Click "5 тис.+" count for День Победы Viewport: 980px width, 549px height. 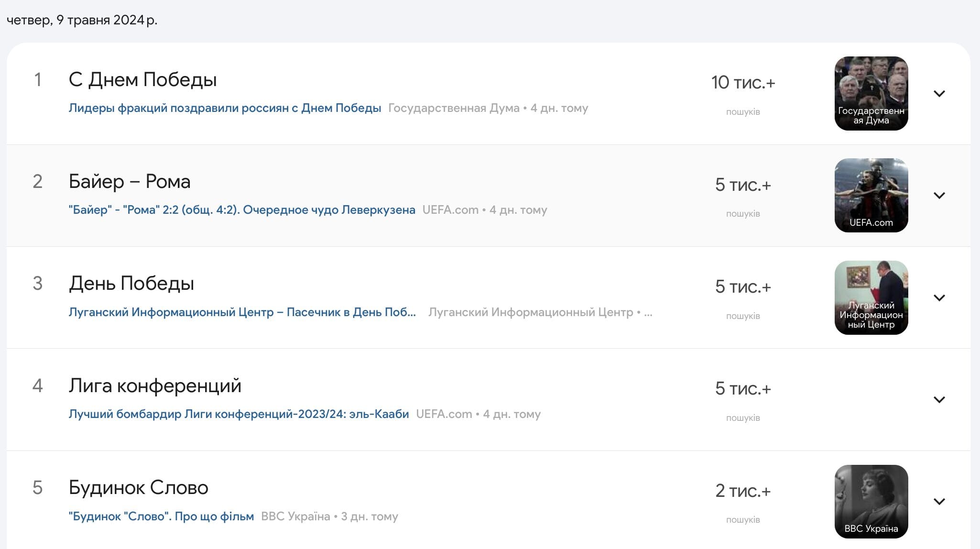pos(743,287)
